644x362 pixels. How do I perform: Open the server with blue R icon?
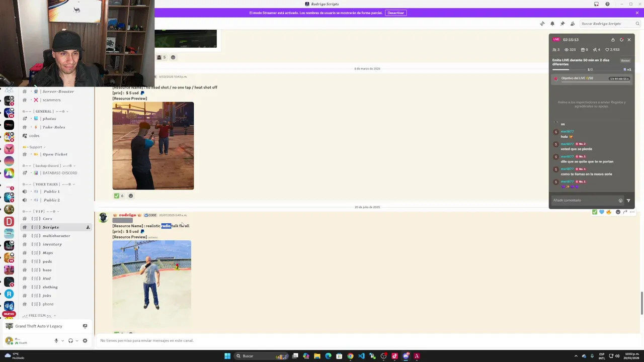click(x=9, y=294)
